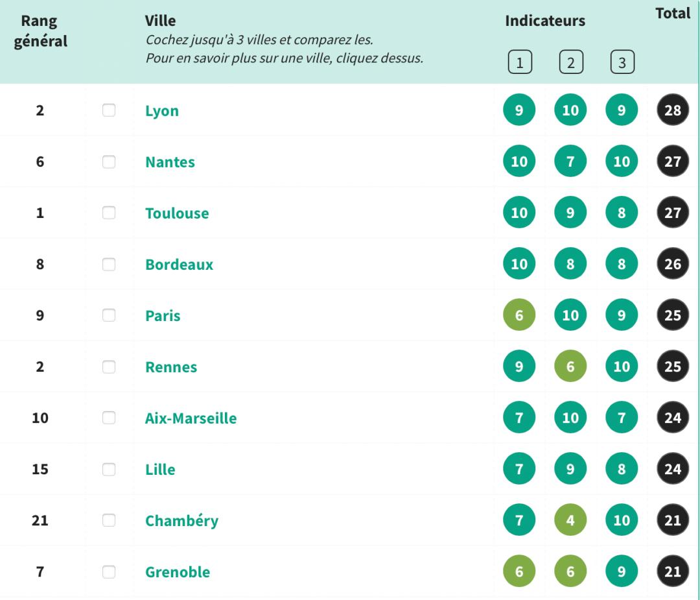Screen dimensions: 700x600
Task: Select the Grenoble checkbox for comparison
Action: (x=109, y=573)
